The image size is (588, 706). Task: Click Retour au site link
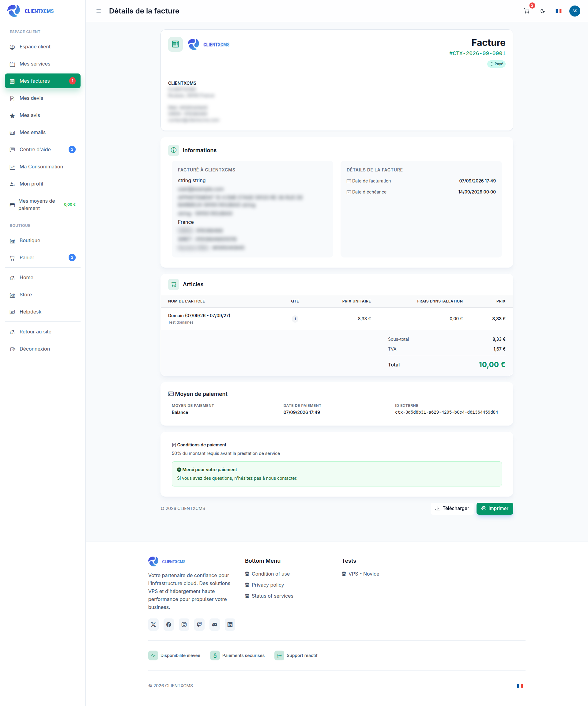click(43, 332)
